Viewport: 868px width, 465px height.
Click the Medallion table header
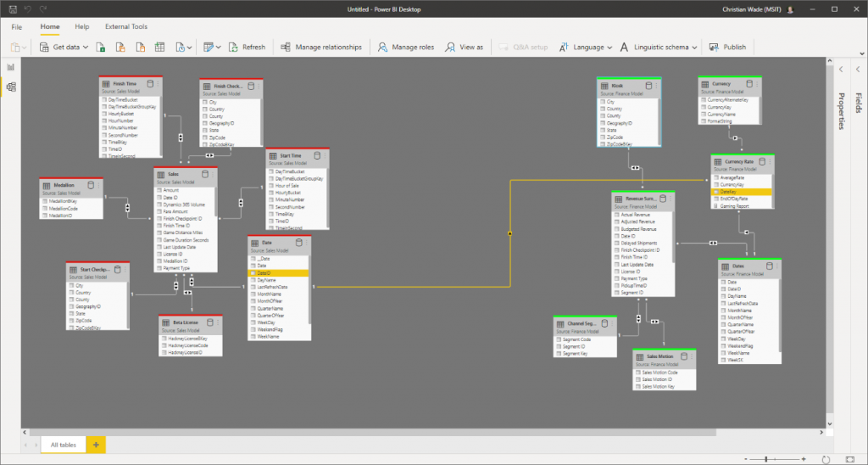tap(71, 186)
